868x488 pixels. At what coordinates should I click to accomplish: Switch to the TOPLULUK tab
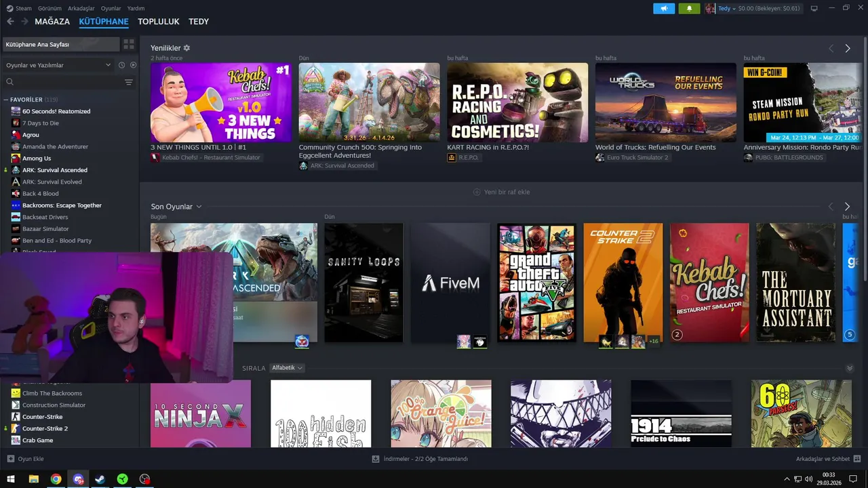[159, 22]
